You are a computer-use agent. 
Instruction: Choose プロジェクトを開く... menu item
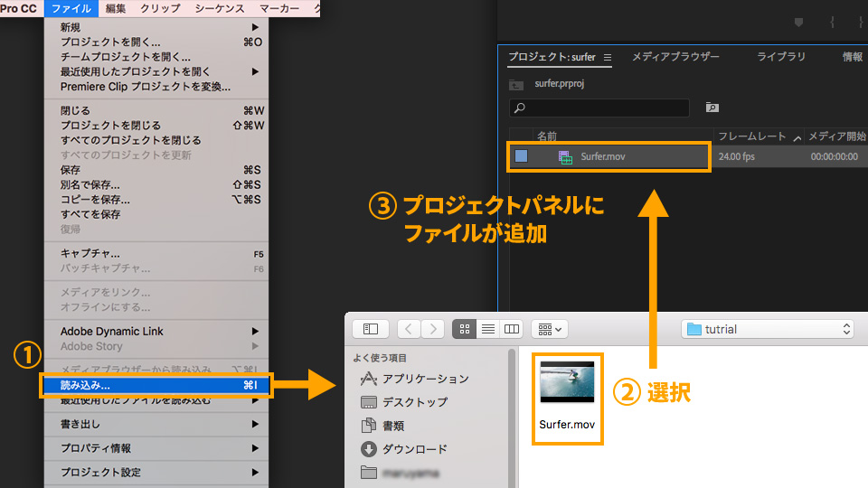(x=156, y=42)
